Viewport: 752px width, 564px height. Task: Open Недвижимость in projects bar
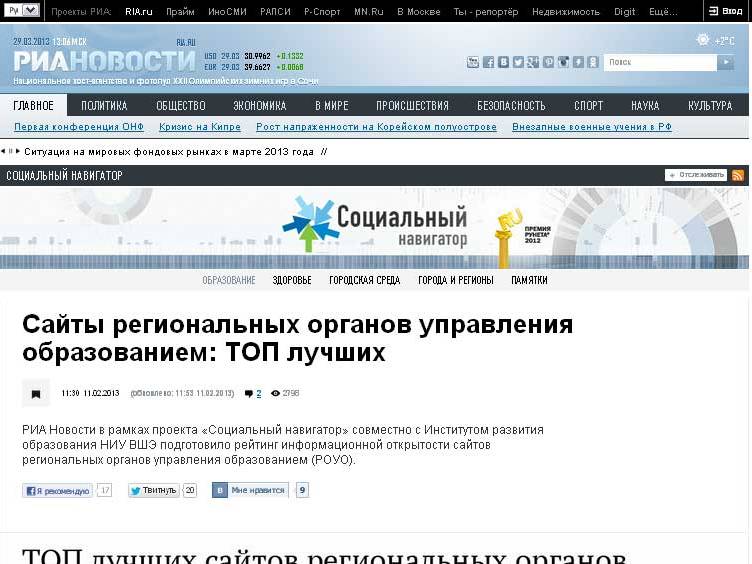(566, 12)
